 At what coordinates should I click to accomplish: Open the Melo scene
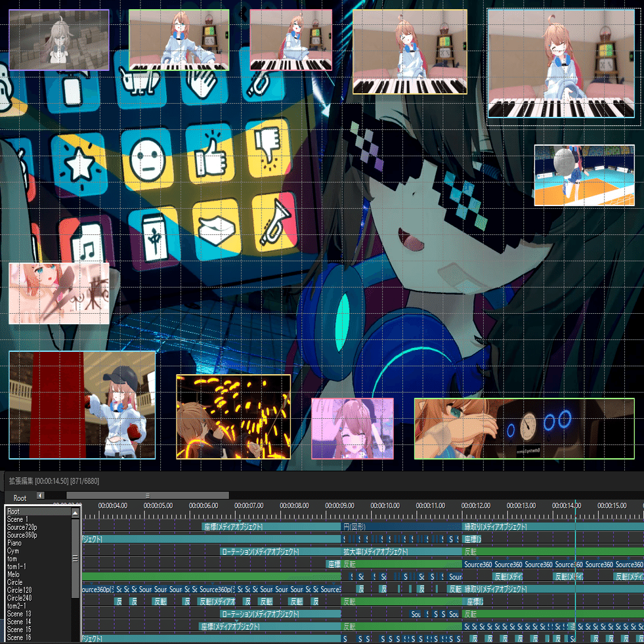(x=39, y=574)
